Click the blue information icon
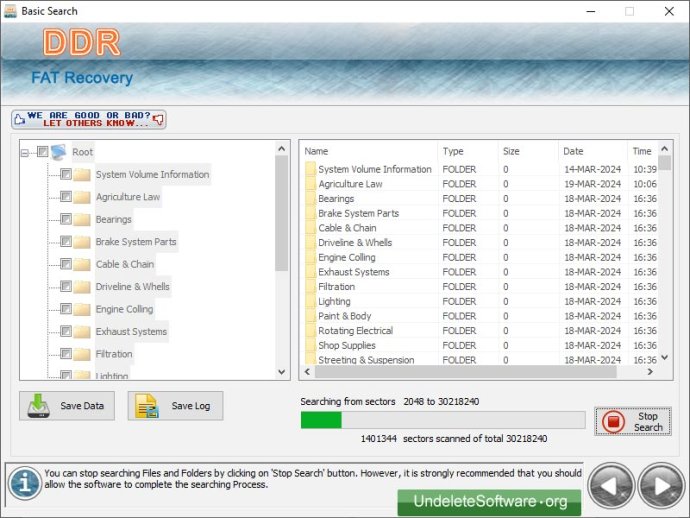The height and width of the screenshot is (518, 690). [25, 483]
